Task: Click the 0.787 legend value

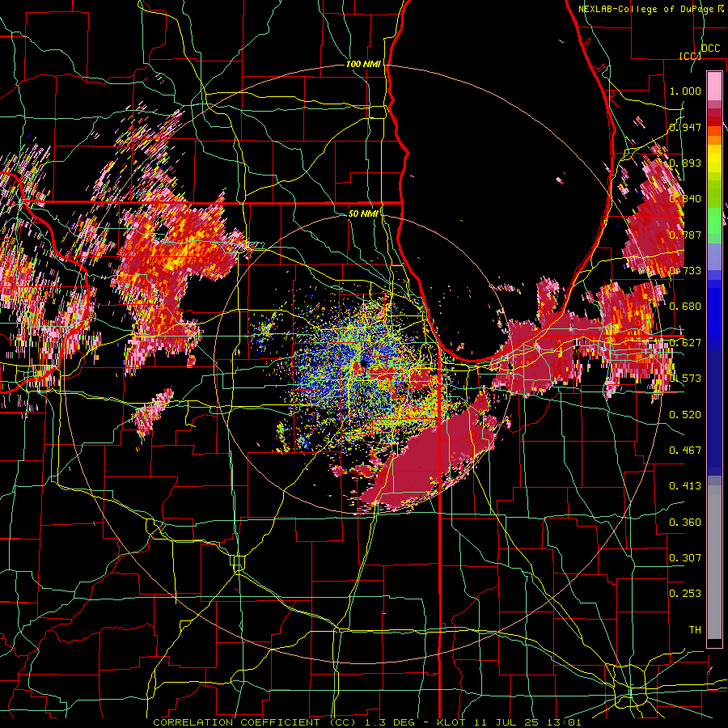Action: [685, 235]
